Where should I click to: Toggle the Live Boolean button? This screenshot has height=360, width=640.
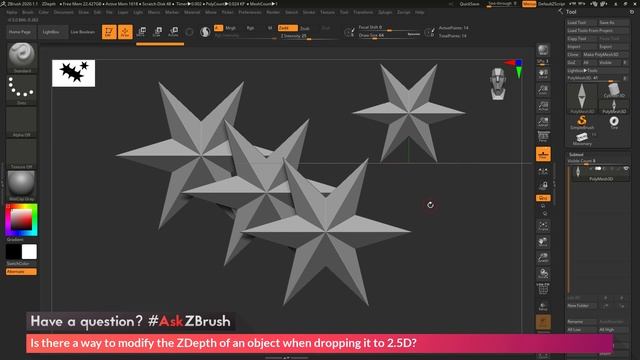click(82, 32)
